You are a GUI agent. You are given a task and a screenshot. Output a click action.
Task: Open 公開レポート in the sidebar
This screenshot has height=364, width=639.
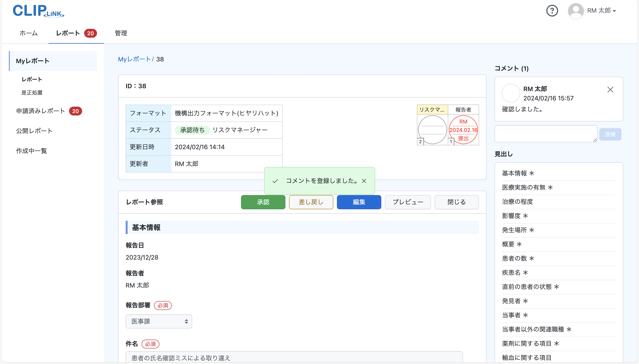pyautogui.click(x=34, y=131)
